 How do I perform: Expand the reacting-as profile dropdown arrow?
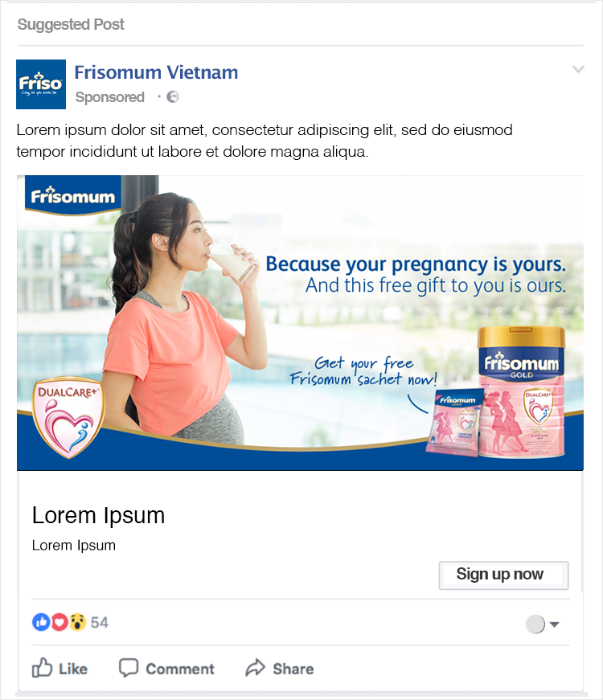pyautogui.click(x=554, y=624)
